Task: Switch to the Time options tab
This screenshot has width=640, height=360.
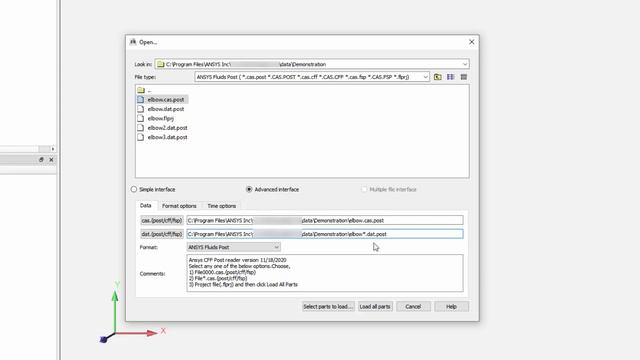Action: (x=222, y=206)
